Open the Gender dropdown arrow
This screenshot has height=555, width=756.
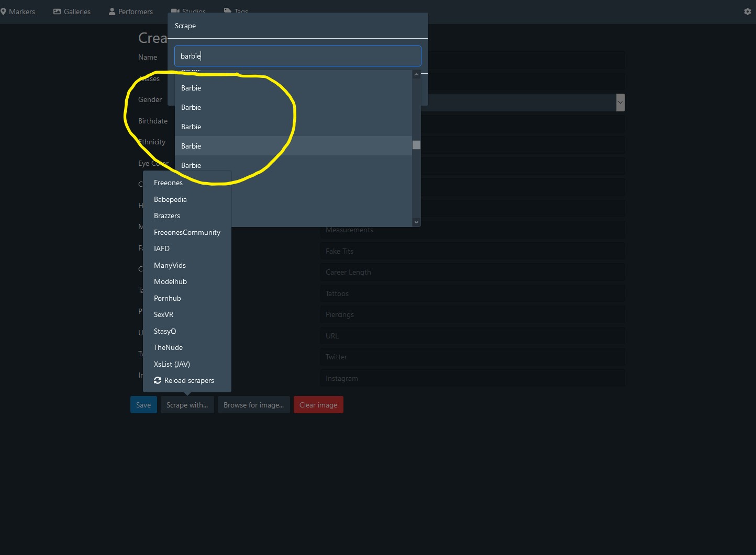tap(620, 103)
